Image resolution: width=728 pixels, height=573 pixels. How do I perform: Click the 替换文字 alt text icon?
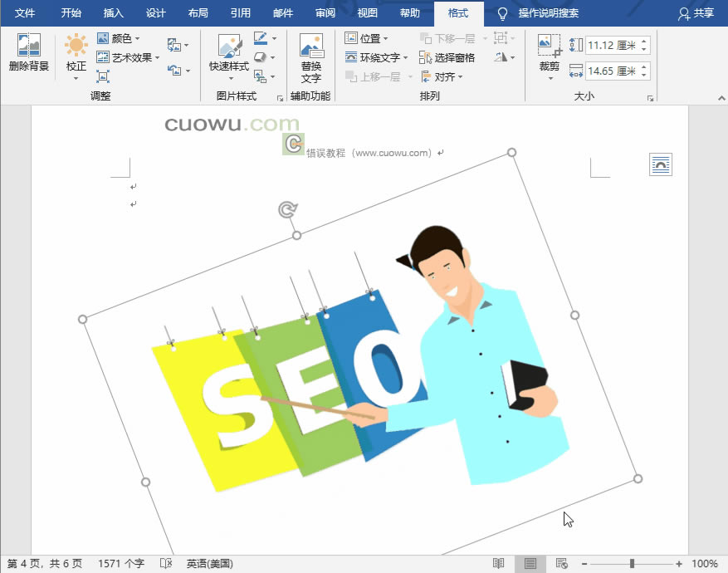311,46
